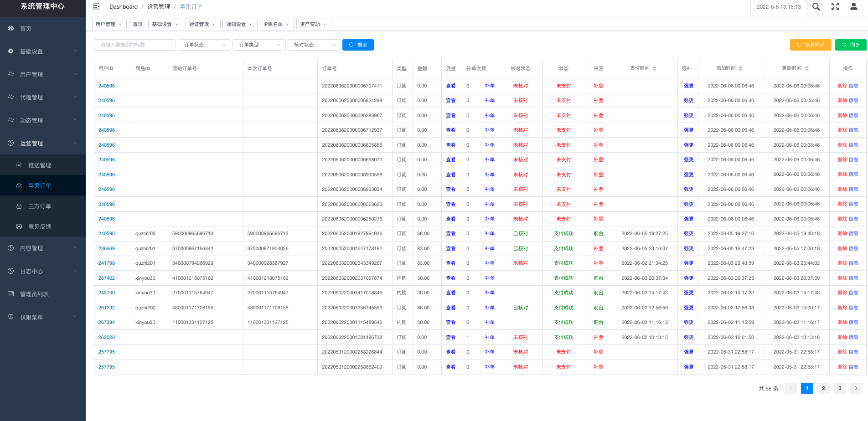Click the 代理管理 sidebar icon

point(11,97)
